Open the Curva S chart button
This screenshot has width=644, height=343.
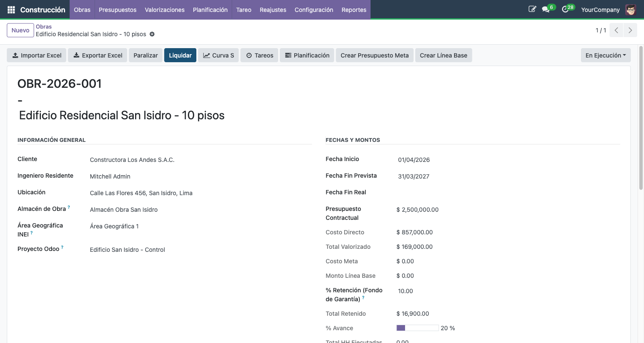click(218, 55)
